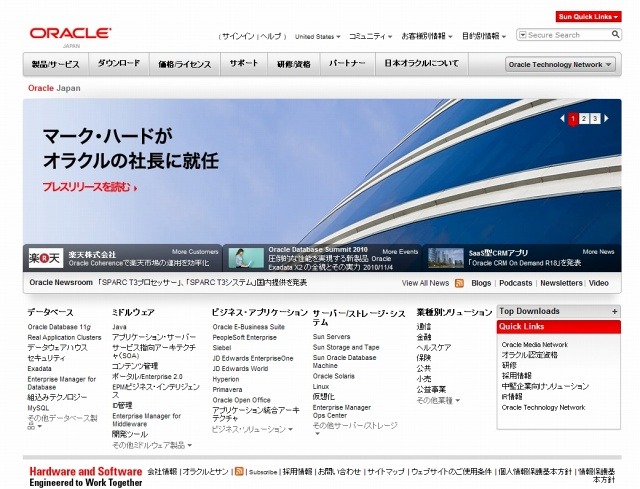Viewport: 640px width, 489px height.
Task: Open the RSS feed icon beside View All News
Action: pyautogui.click(x=459, y=283)
